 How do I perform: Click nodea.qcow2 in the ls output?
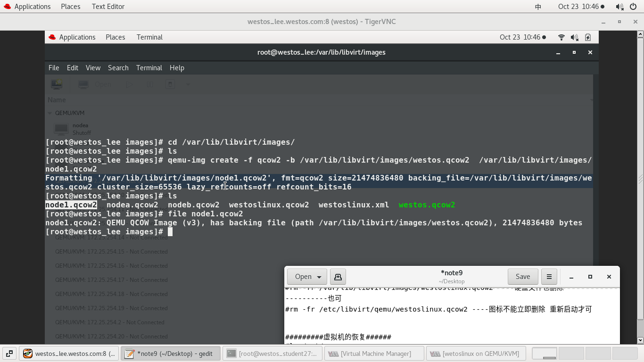click(x=132, y=205)
